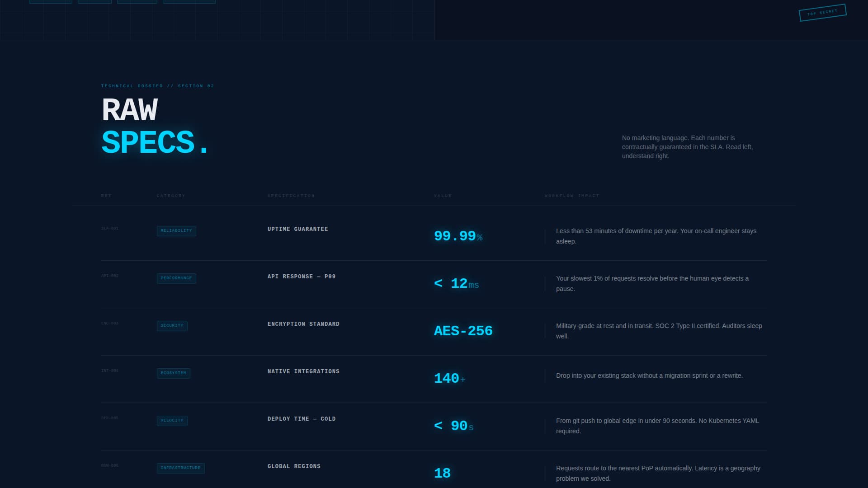Viewport: 868px width, 488px height.
Task: Click the 'TECHNICAL DOSSIER // SECTION 02' label
Action: [157, 86]
